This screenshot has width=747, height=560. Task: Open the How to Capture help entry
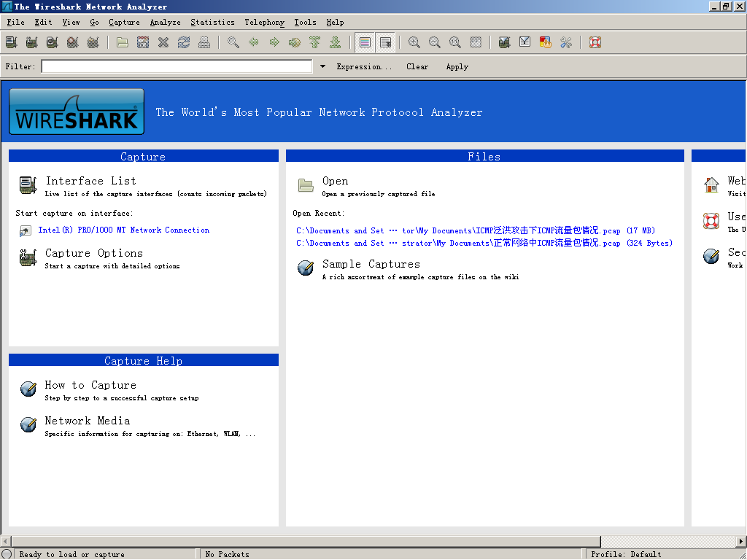(x=90, y=385)
